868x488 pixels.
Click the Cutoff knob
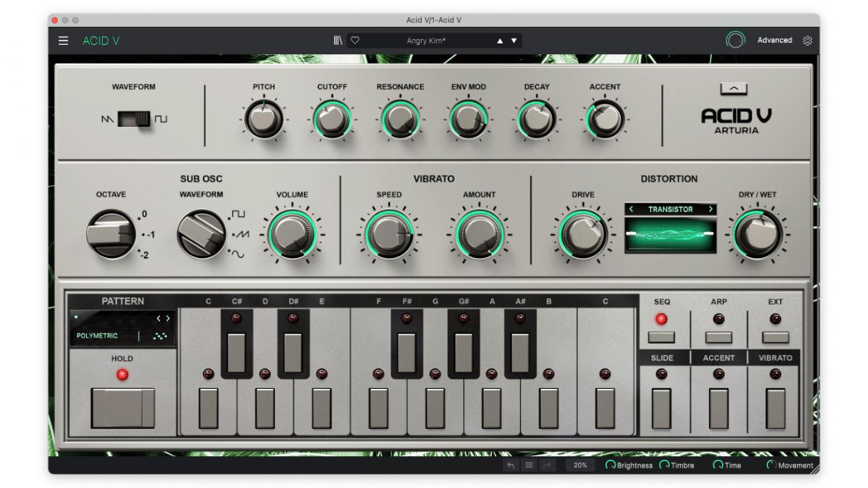click(x=332, y=119)
